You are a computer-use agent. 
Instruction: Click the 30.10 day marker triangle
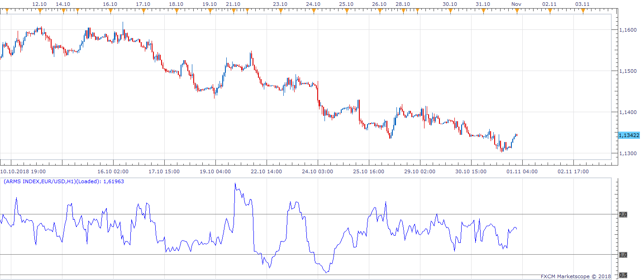tap(450, 11)
